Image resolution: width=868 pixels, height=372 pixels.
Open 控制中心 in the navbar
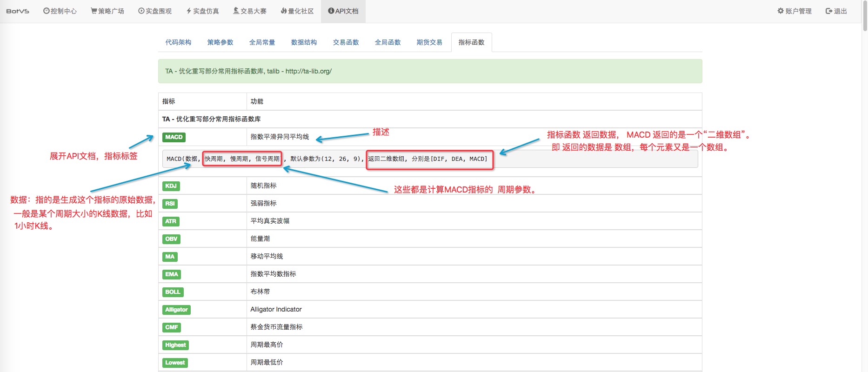pyautogui.click(x=60, y=11)
